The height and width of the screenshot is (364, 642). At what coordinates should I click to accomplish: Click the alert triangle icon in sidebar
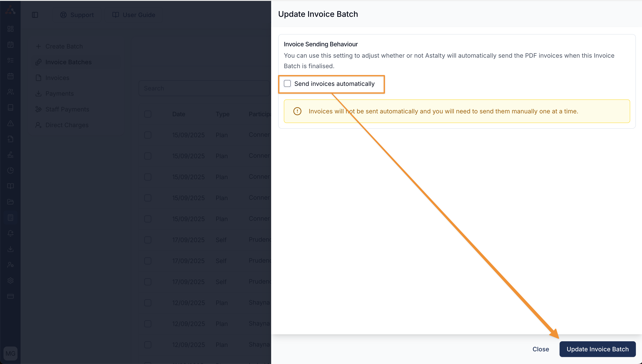[x=10, y=123]
